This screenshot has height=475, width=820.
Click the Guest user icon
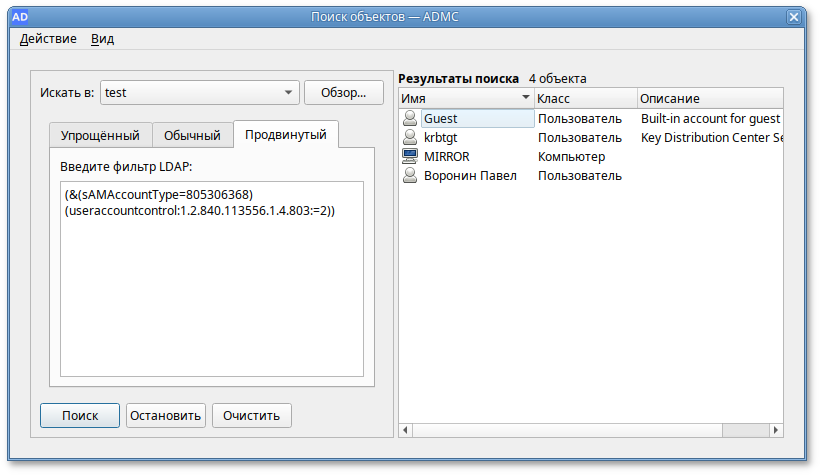409,118
